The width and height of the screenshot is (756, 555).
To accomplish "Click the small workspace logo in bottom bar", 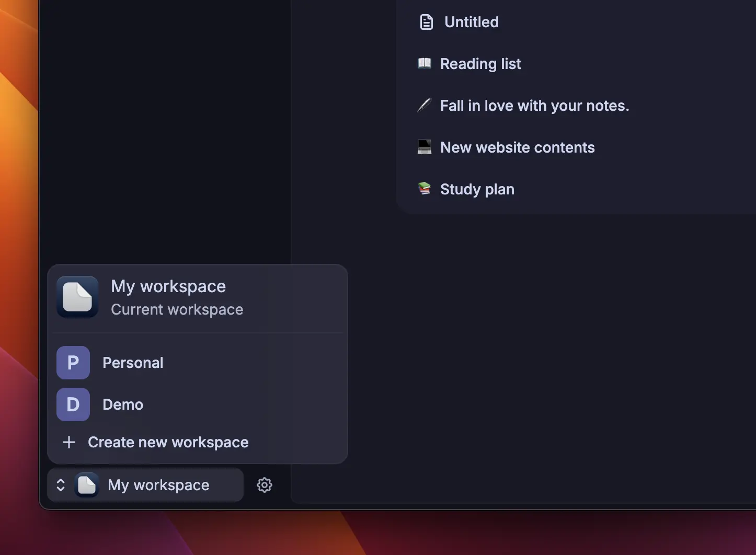I will coord(87,485).
